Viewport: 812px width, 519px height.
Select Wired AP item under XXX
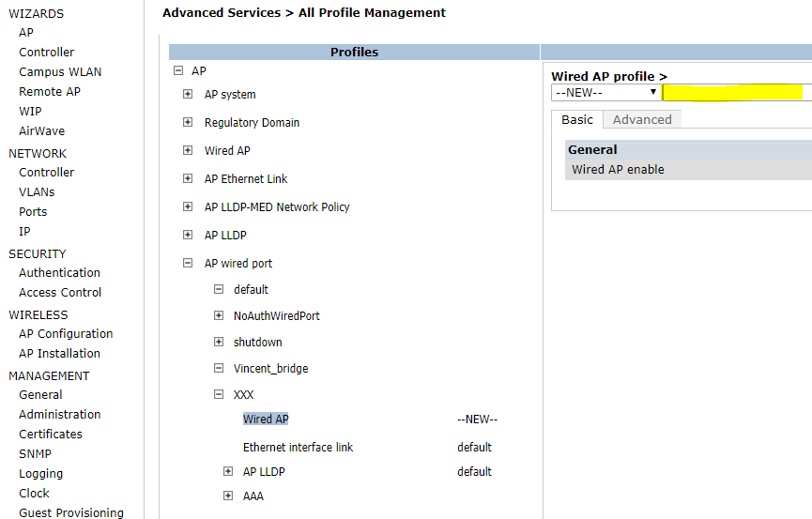pos(266,419)
